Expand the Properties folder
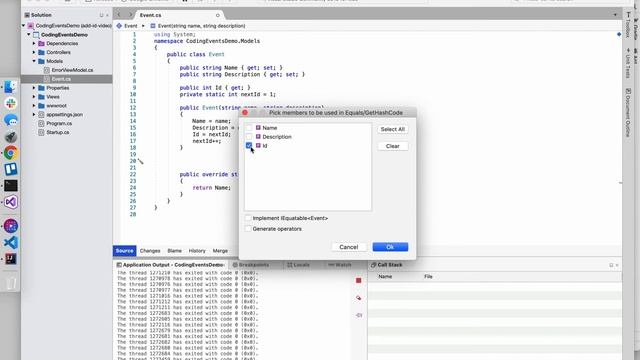Viewport: 640px width, 360px height. [34, 88]
